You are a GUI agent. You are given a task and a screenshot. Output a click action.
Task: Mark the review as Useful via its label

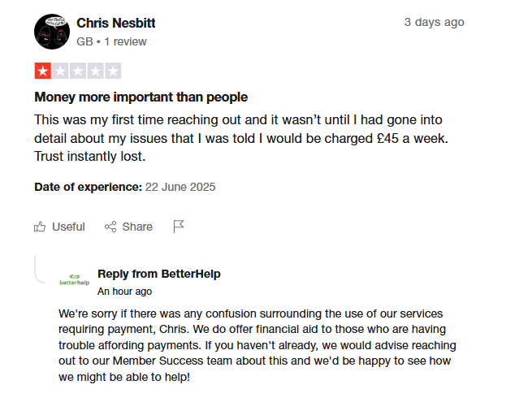point(68,227)
